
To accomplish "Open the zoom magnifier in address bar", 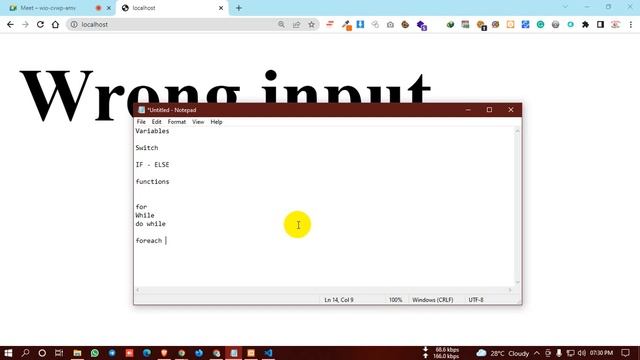I will click(281, 24).
